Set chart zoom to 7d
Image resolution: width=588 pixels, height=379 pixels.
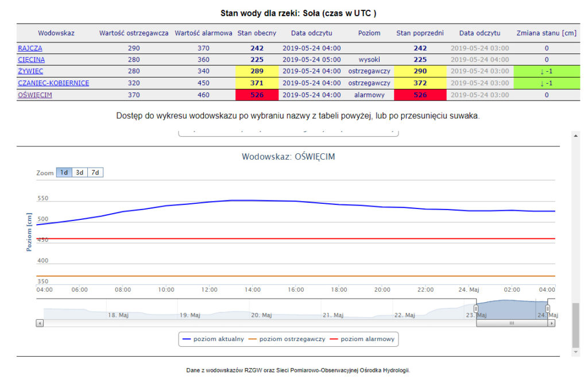click(x=95, y=172)
